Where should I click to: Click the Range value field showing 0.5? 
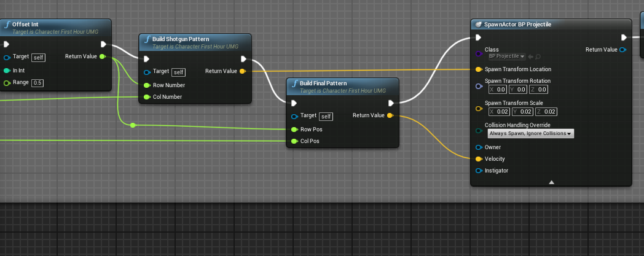pos(37,83)
